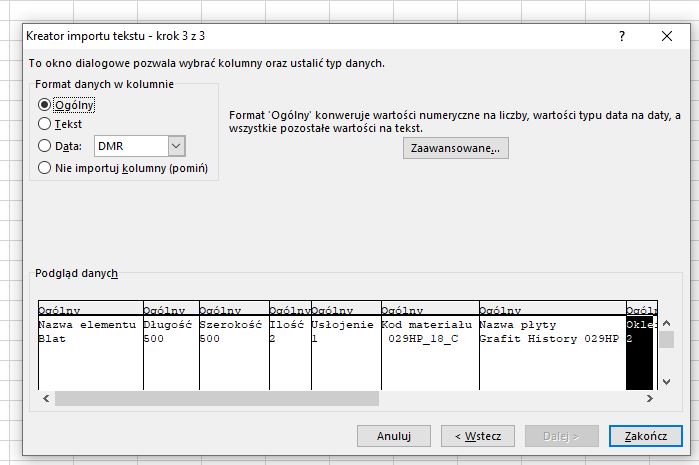The height and width of the screenshot is (465, 699).
Task: Select the Nazwa płyty preview column
Action: tap(551, 340)
